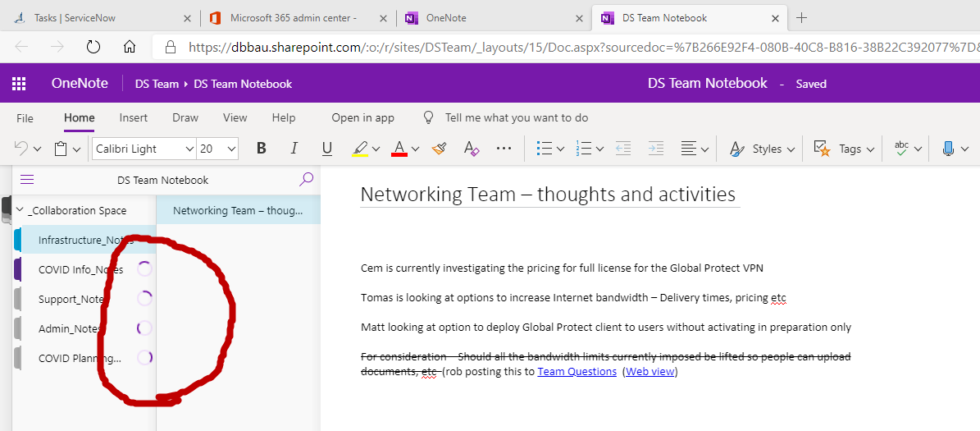Toggle Italic formatting
Viewport: 980px width, 431px height.
294,149
